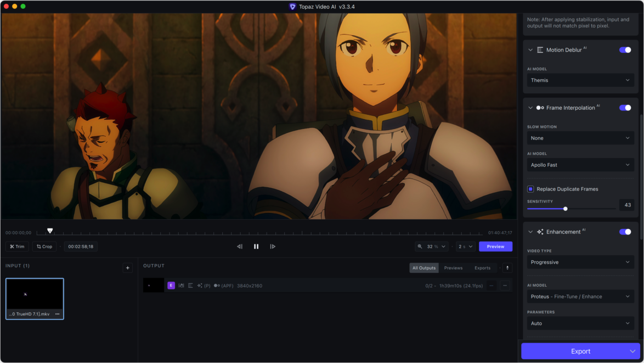Click the motion deblur icon in output row
The height and width of the screenshot is (363, 644).
pos(190,286)
